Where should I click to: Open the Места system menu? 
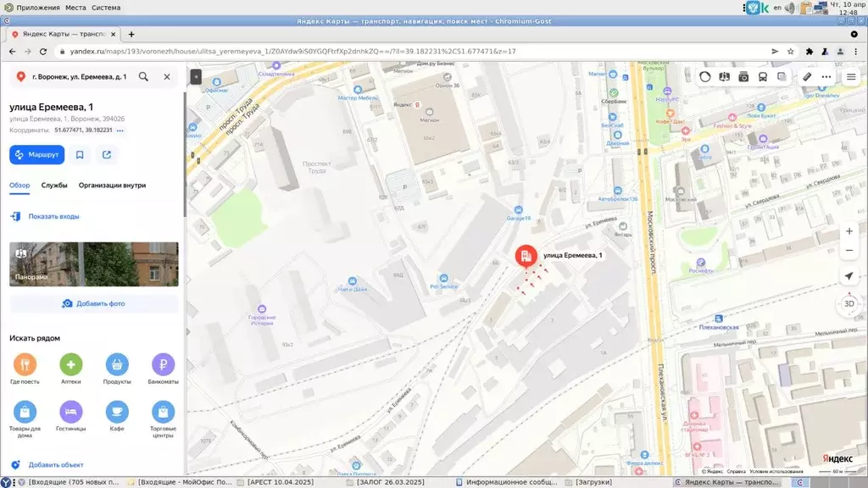click(x=75, y=8)
